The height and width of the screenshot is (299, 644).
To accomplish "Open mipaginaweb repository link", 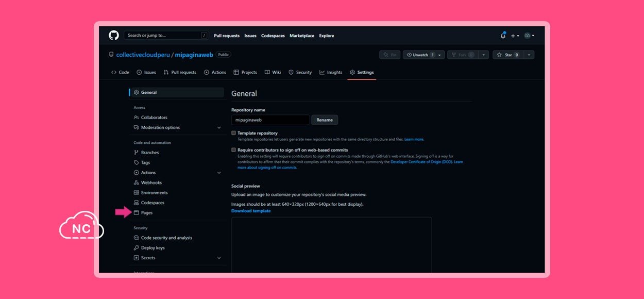I will click(x=194, y=55).
